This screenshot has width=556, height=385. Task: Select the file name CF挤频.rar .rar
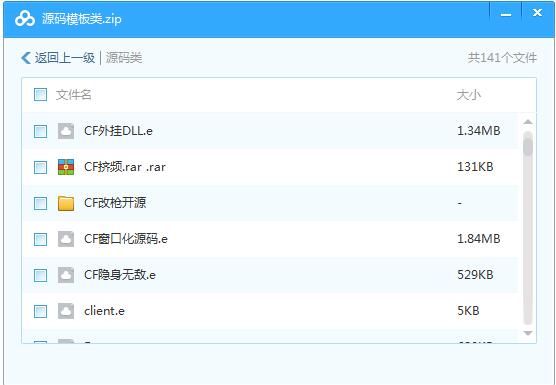pyautogui.click(x=125, y=167)
